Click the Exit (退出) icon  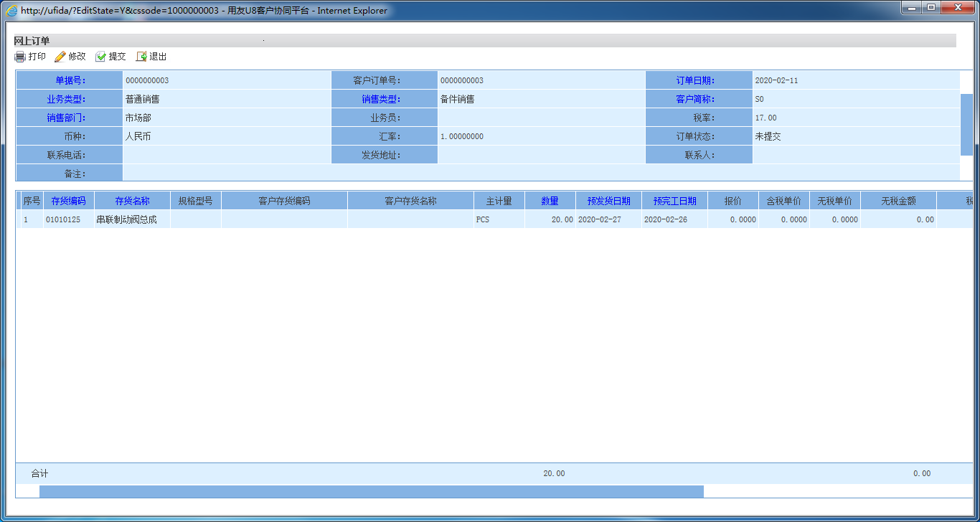pyautogui.click(x=141, y=57)
